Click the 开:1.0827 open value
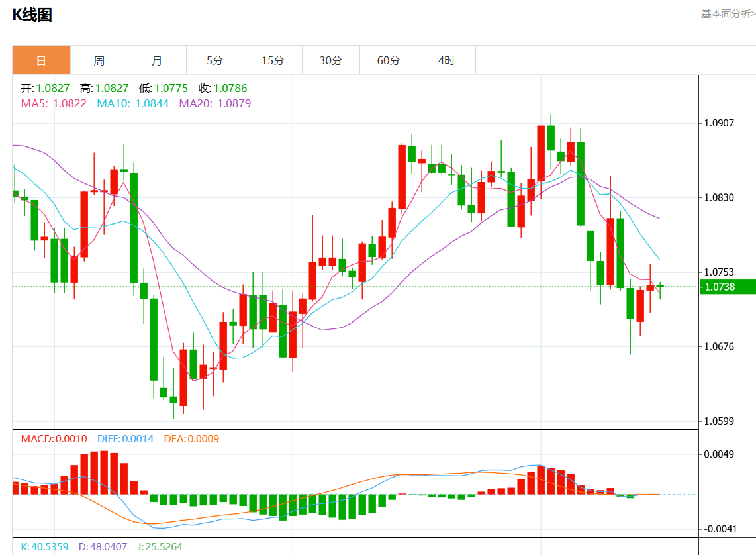Viewport: 756px width, 555px height. [x=45, y=88]
